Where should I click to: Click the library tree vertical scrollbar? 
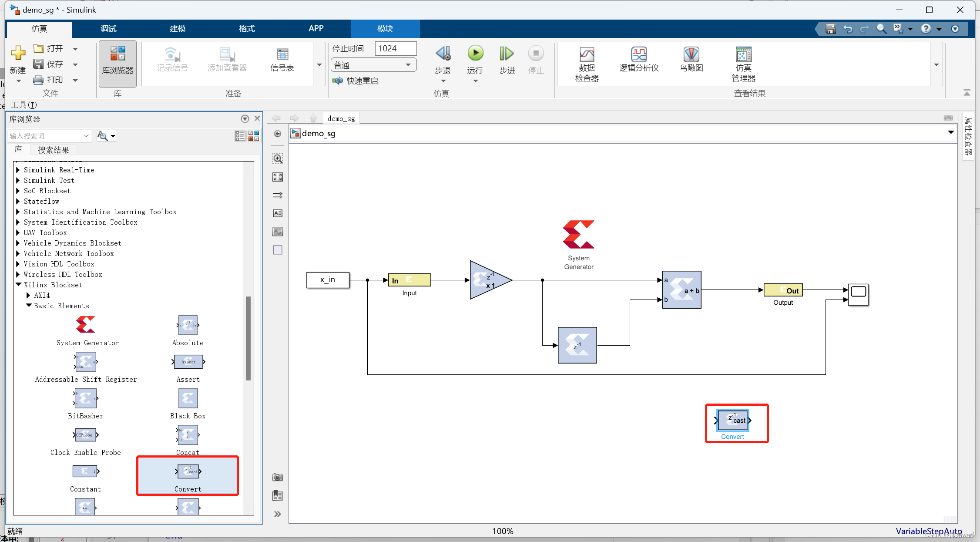248,338
